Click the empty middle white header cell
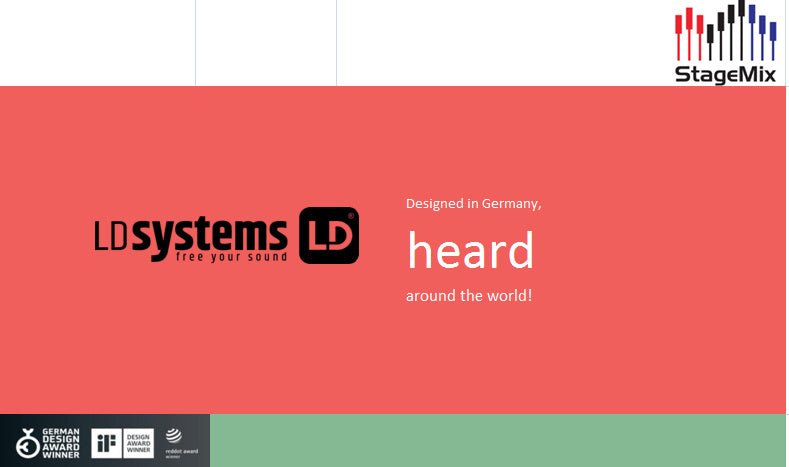 (x=265, y=42)
